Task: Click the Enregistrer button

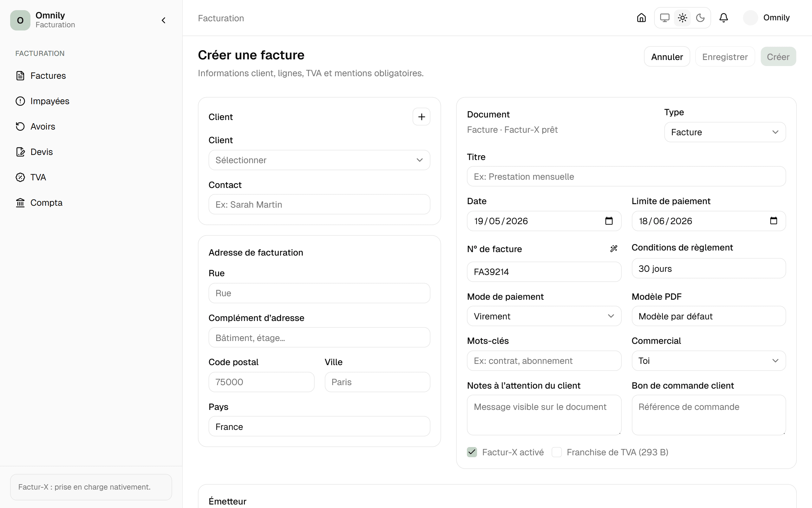Action: [x=725, y=57]
